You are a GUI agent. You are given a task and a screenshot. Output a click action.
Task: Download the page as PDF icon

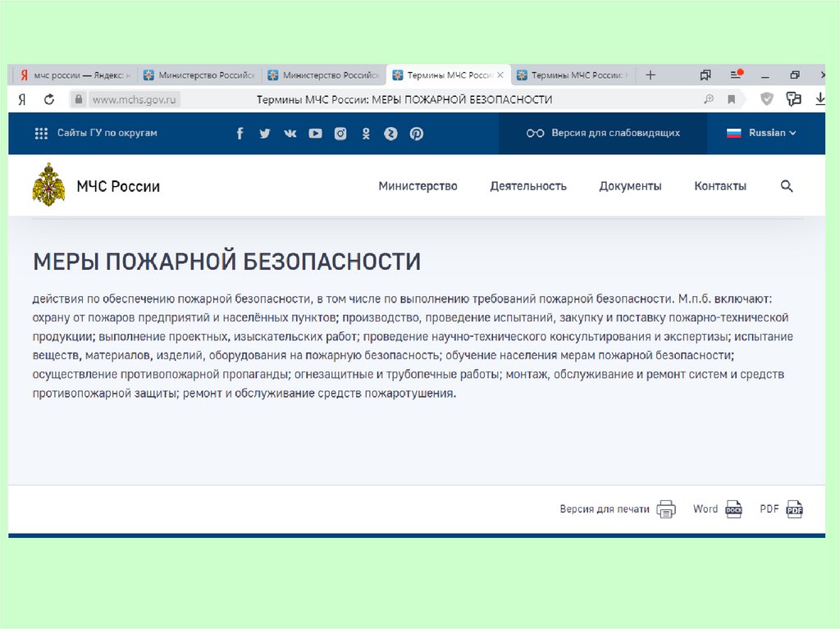click(x=794, y=509)
